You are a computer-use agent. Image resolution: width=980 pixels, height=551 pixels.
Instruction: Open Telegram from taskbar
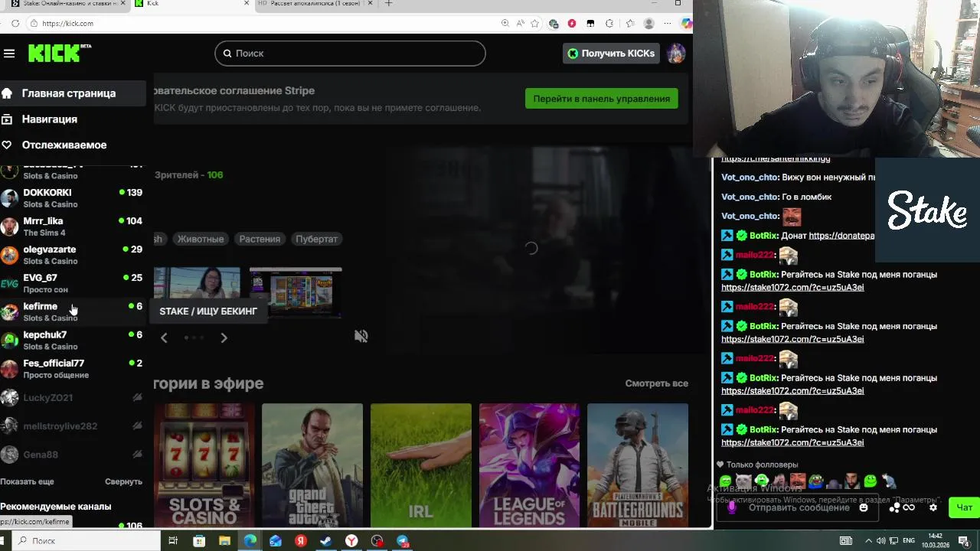[403, 540]
